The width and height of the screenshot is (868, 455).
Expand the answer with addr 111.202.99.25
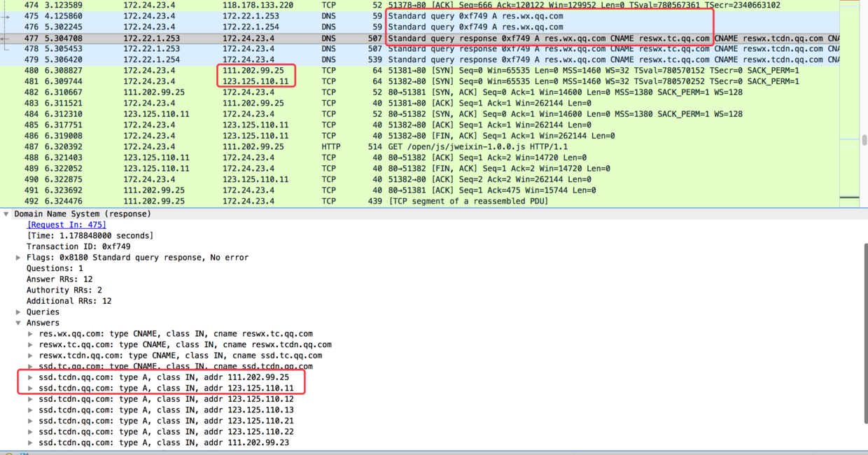[30, 377]
